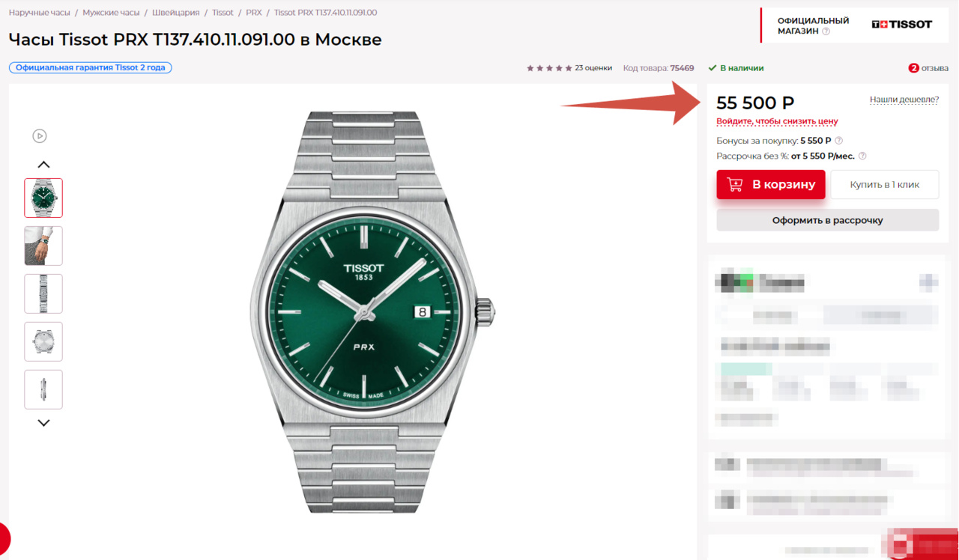Click Оформить в рассрочку button

[827, 220]
